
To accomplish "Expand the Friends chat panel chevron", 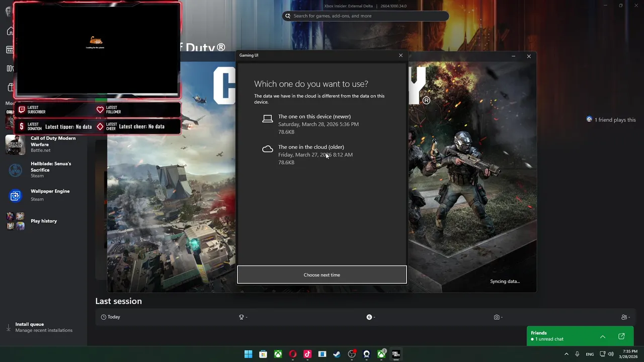I will 603,336.
